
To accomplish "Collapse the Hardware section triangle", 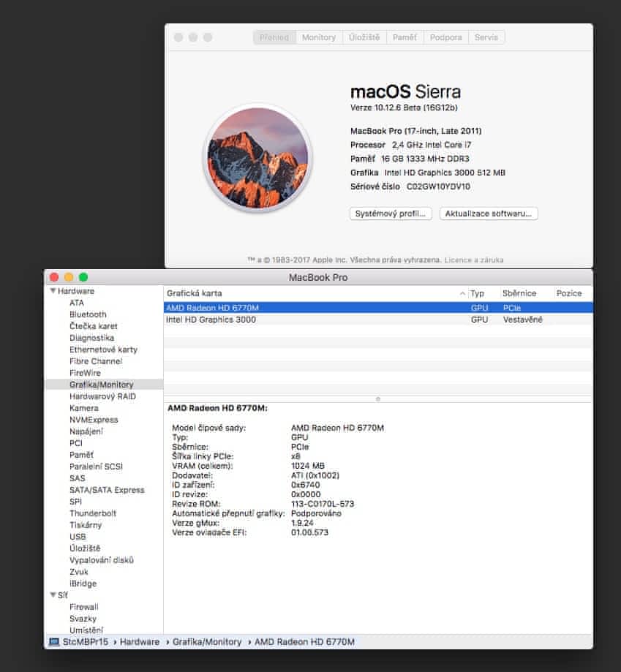I will click(53, 291).
